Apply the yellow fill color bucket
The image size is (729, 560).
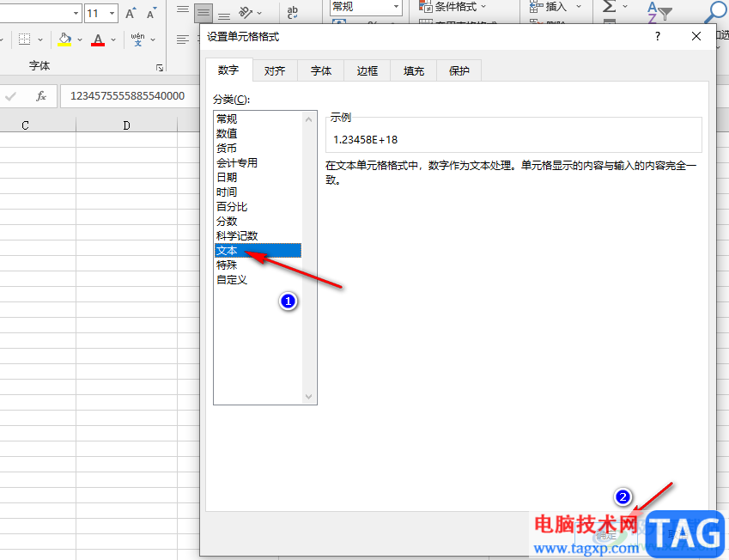pos(64,40)
